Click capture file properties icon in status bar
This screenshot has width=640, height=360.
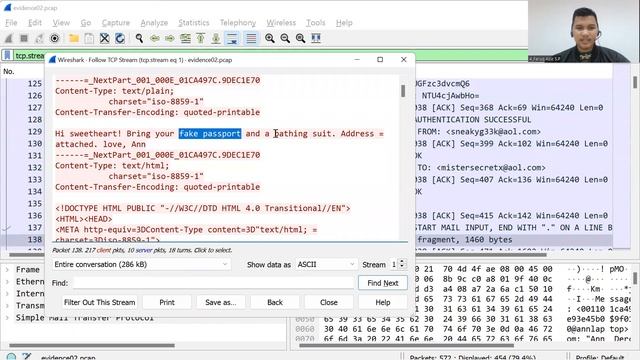(x=27, y=357)
